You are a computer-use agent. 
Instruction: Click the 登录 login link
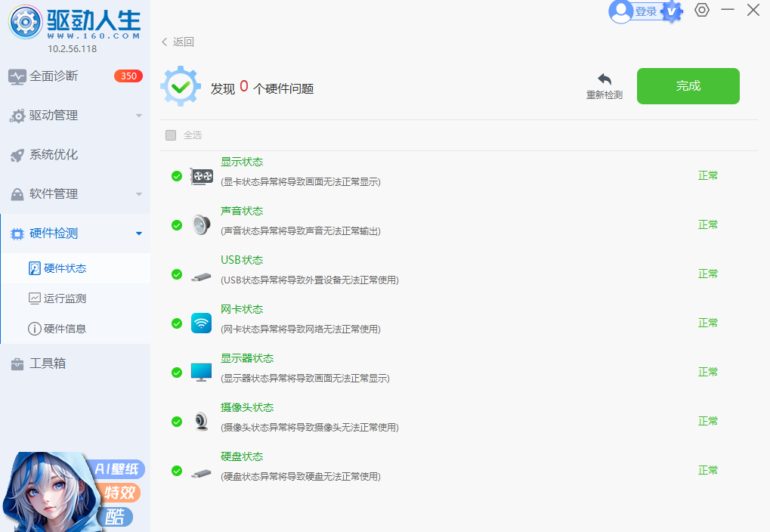coord(646,11)
